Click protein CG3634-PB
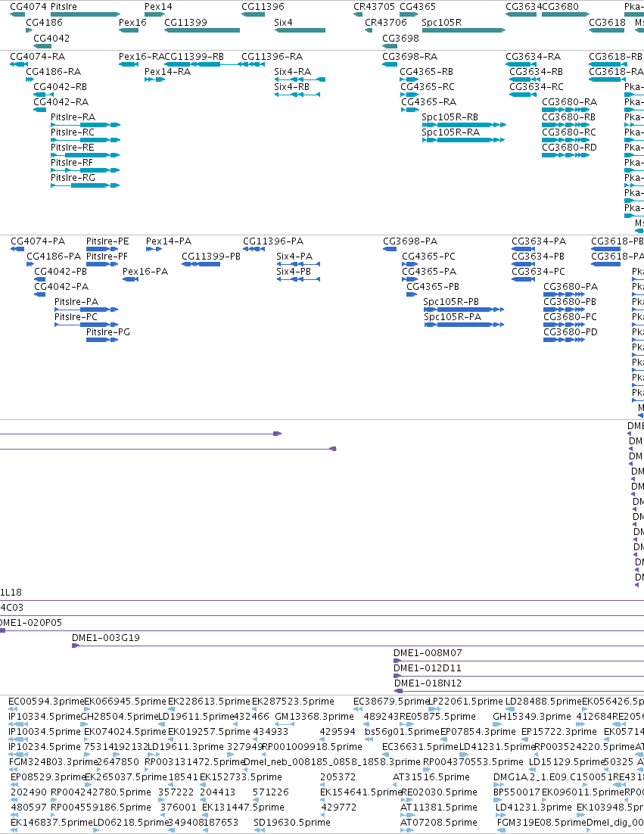Viewport: 644px width, 834px height. [x=538, y=257]
